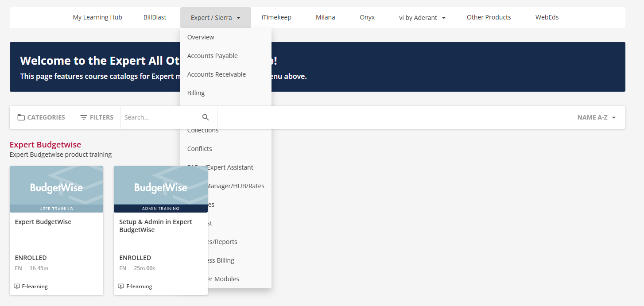This screenshot has width=644, height=306.
Task: Collapse the Expert / Sierra dropdown
Action: [x=216, y=18]
